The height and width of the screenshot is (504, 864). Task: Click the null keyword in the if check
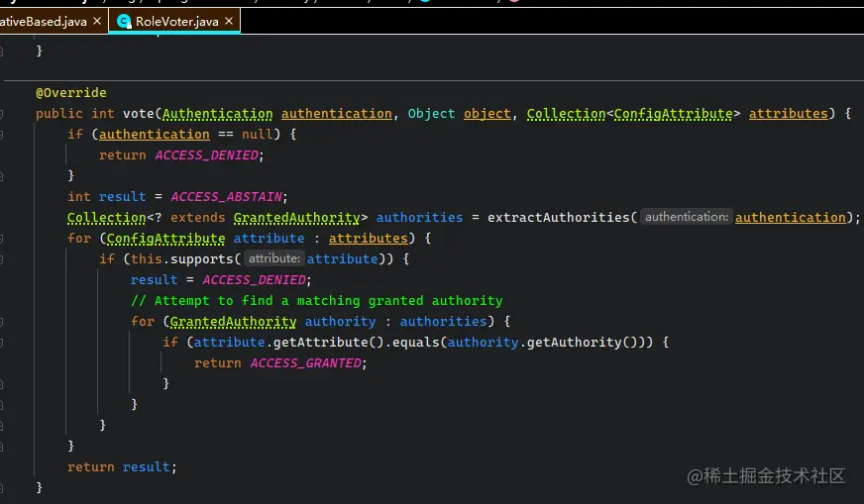258,134
